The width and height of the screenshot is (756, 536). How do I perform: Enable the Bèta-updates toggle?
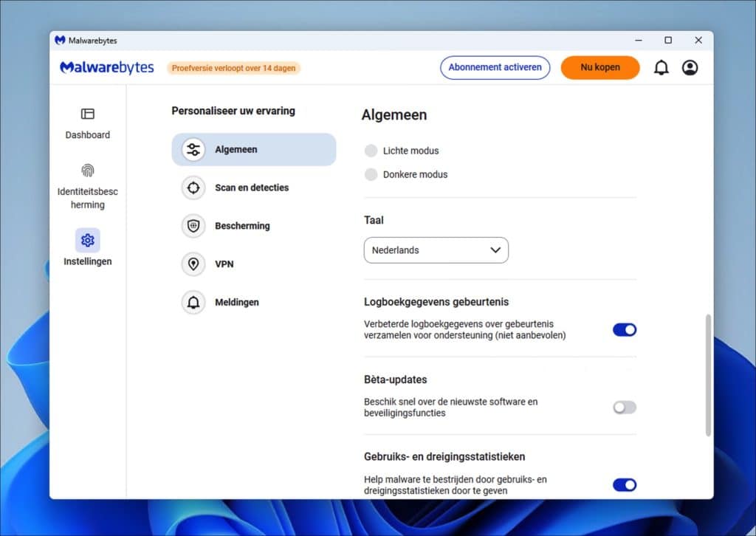625,408
